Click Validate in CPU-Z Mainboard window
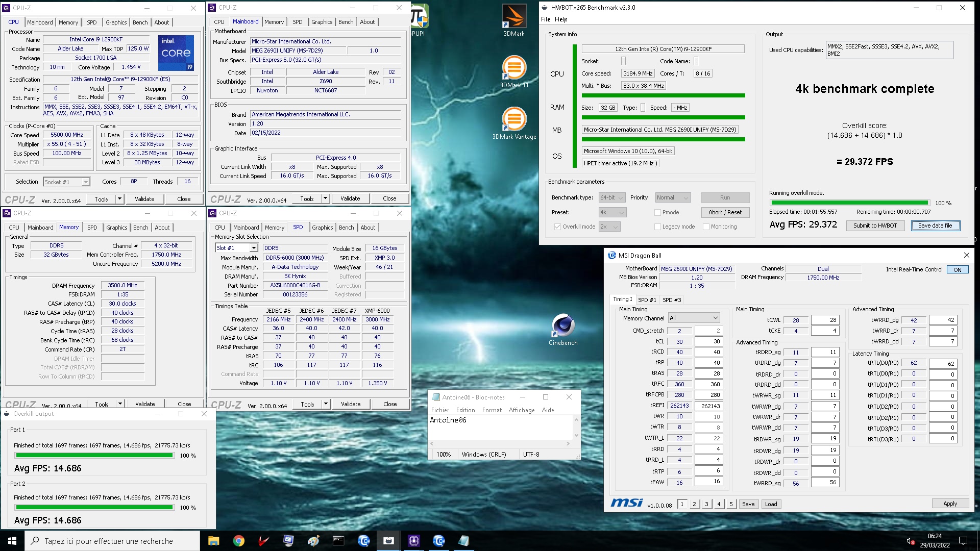This screenshot has height=551, width=980. pos(350,198)
